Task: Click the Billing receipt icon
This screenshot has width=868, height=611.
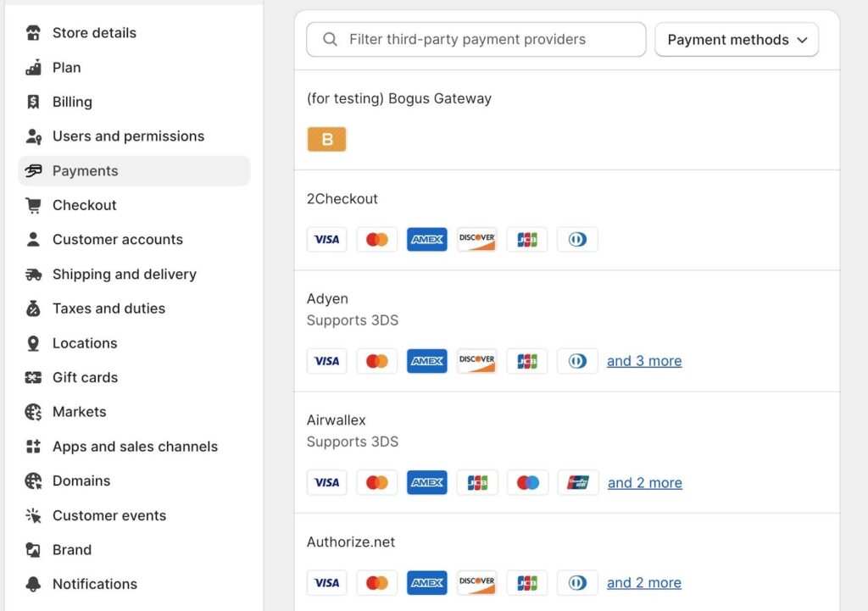Action: pos(33,102)
